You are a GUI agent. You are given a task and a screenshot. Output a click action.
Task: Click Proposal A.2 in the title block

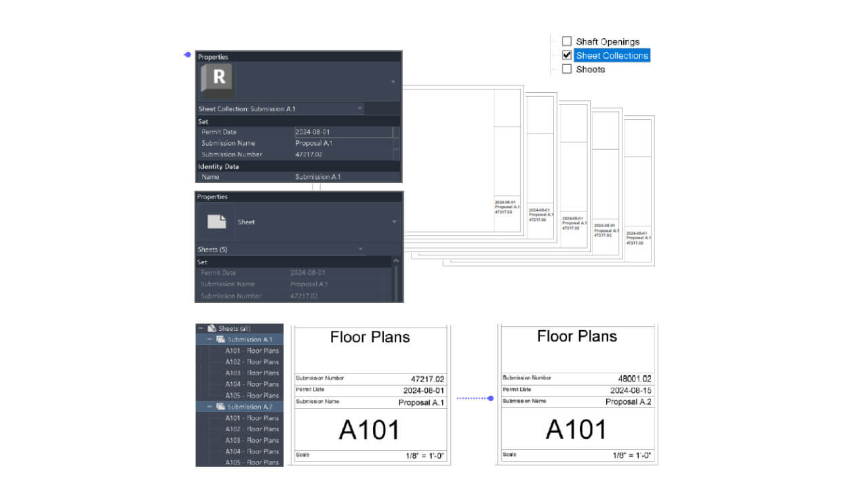point(629,402)
